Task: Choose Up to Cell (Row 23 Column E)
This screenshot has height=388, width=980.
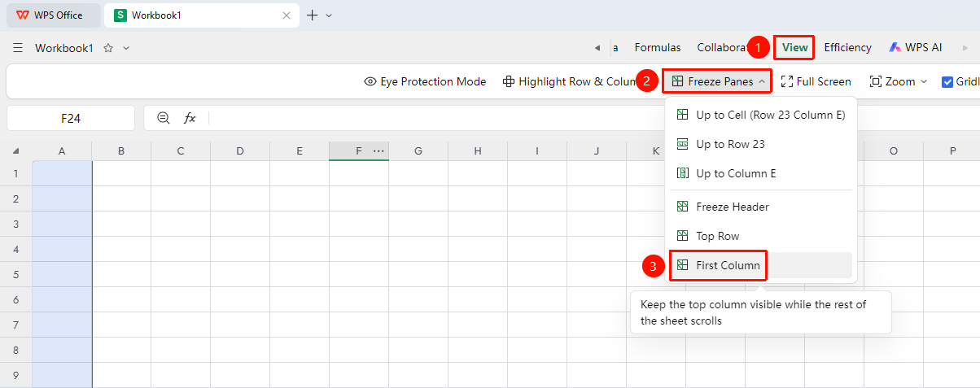Action: click(761, 115)
